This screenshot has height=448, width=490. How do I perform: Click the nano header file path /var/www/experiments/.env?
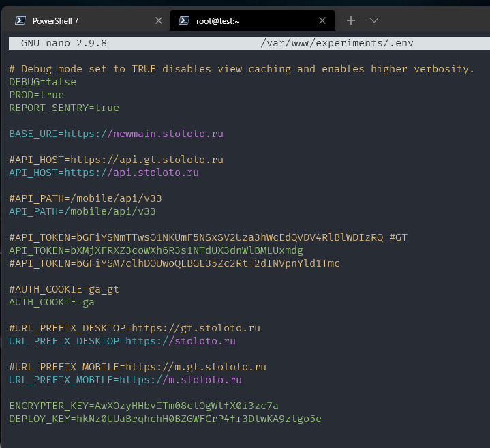coord(337,43)
